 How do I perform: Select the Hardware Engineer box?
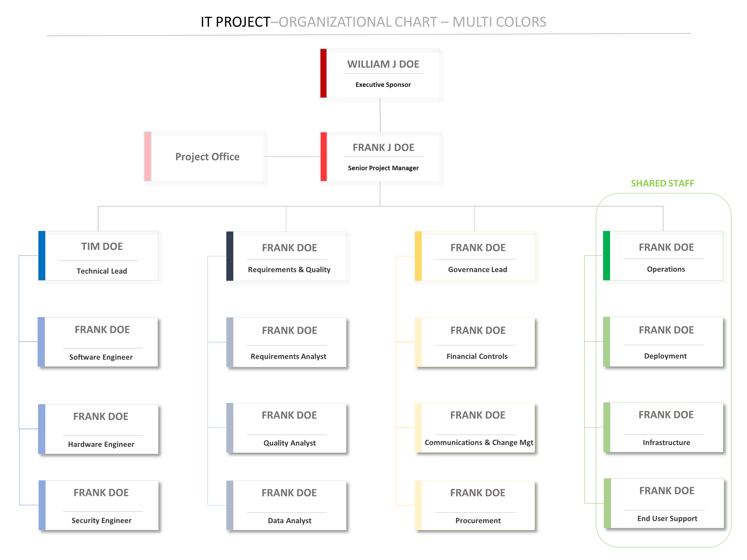[x=101, y=429]
